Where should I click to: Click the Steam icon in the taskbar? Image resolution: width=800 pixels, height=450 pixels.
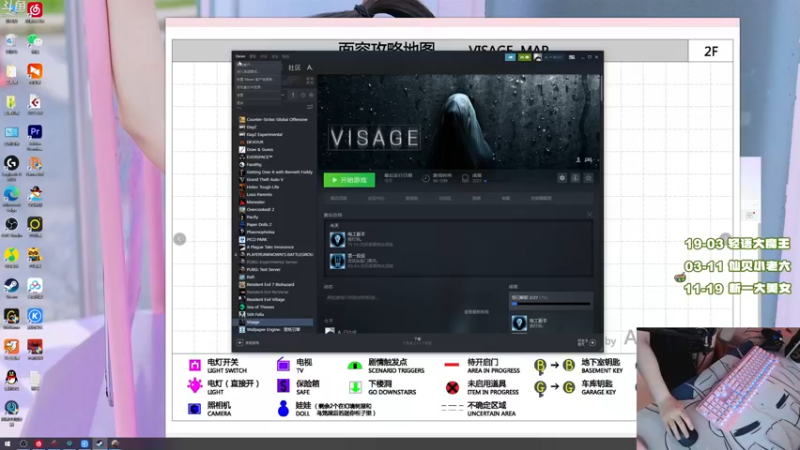coord(100,444)
